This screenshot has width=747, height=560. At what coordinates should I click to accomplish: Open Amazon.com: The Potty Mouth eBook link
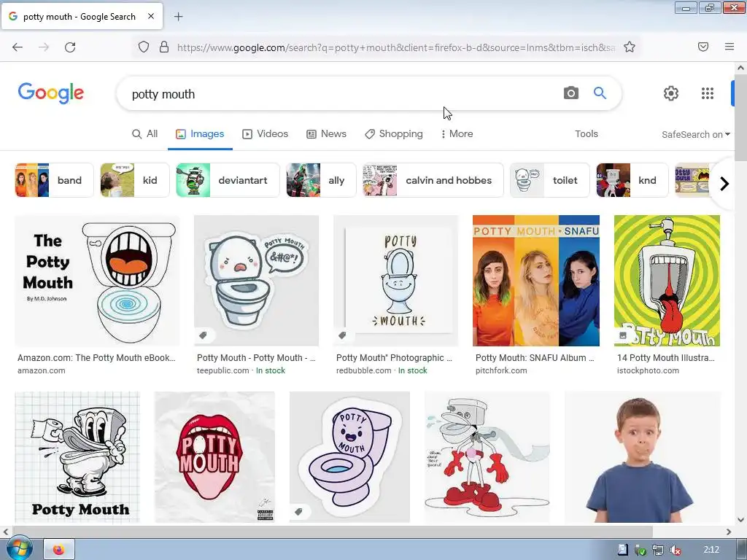[x=96, y=357]
